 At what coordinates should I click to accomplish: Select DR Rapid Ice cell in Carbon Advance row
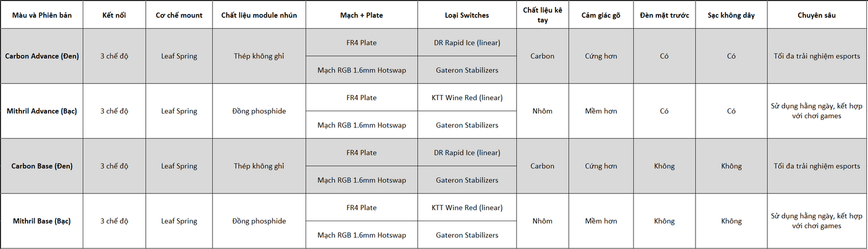(466, 43)
